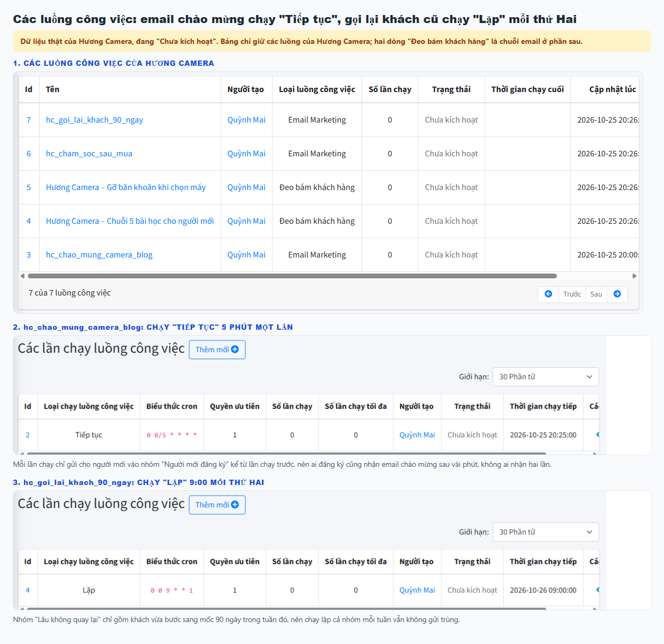Click workflow Id 6 link
The width and height of the screenshot is (664, 644).
[x=29, y=154]
